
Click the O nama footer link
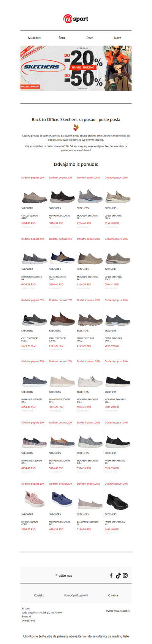[x=113, y=595]
